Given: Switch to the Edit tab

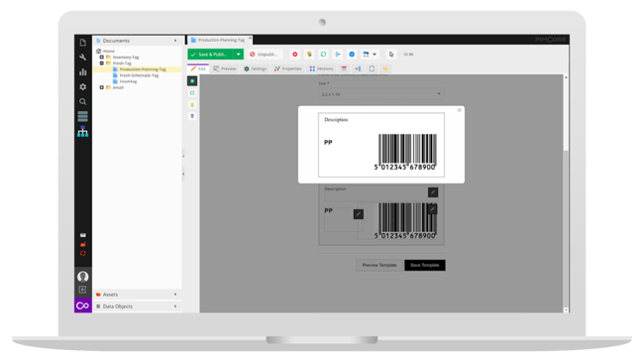Looking at the screenshot, I should tap(198, 68).
